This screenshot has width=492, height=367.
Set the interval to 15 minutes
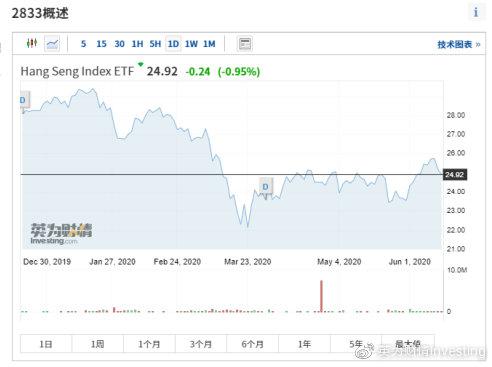[x=101, y=44]
